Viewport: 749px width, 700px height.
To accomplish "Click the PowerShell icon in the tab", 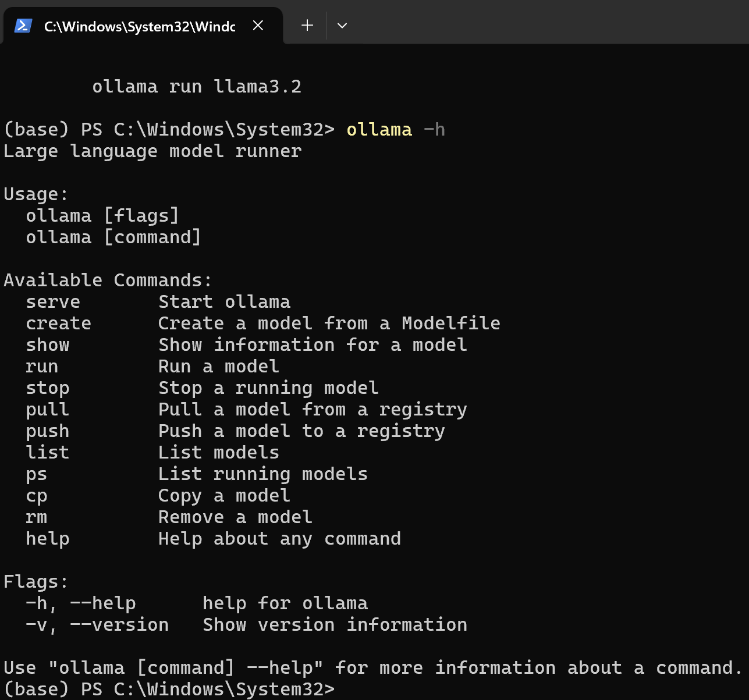I will pos(23,26).
